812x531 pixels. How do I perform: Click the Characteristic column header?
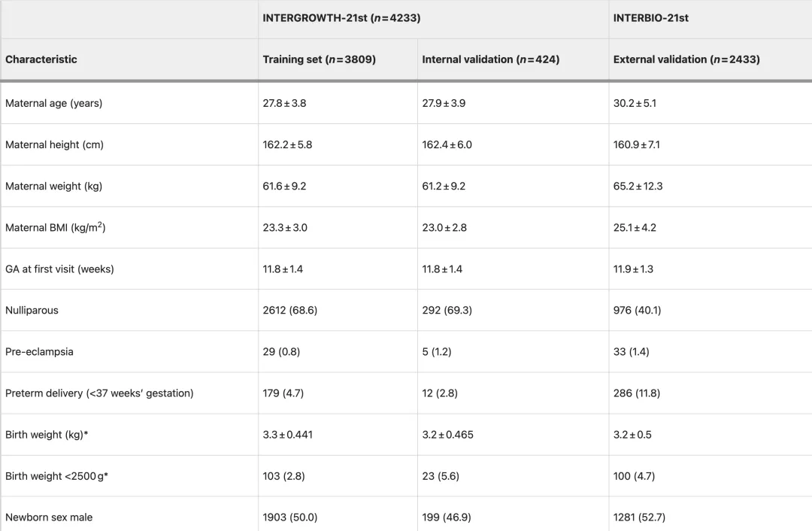[x=41, y=59]
